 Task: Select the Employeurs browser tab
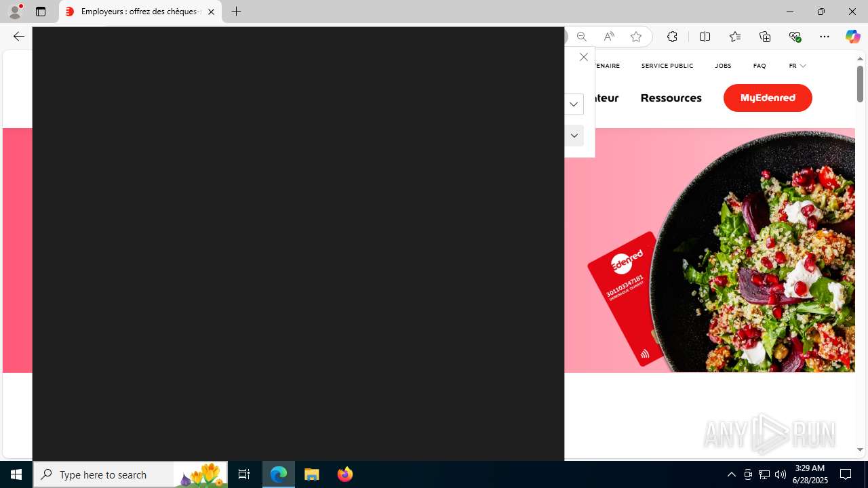[x=140, y=12]
